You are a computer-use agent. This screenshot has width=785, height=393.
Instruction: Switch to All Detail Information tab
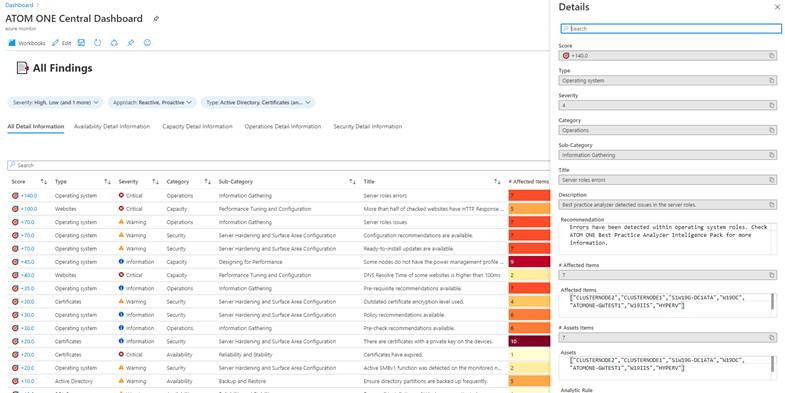[36, 127]
